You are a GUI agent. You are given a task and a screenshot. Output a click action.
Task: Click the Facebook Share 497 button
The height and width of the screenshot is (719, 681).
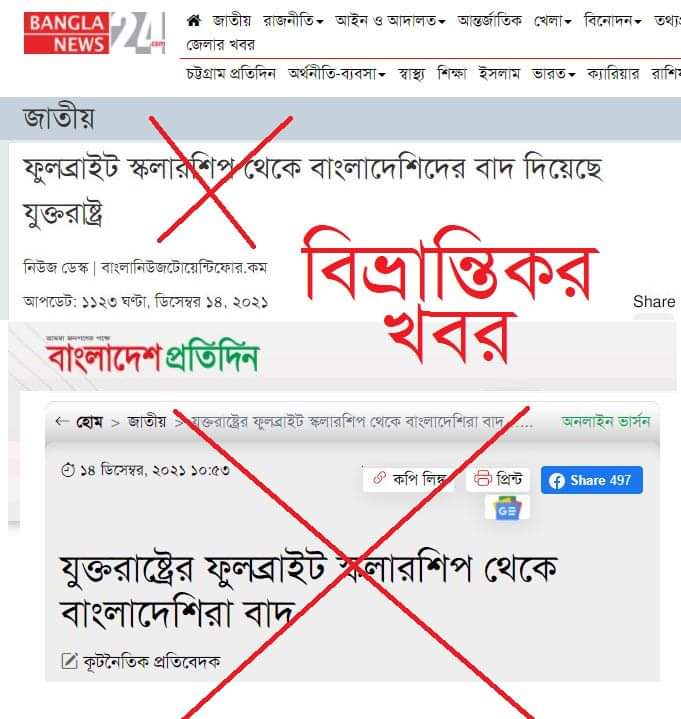tap(592, 480)
